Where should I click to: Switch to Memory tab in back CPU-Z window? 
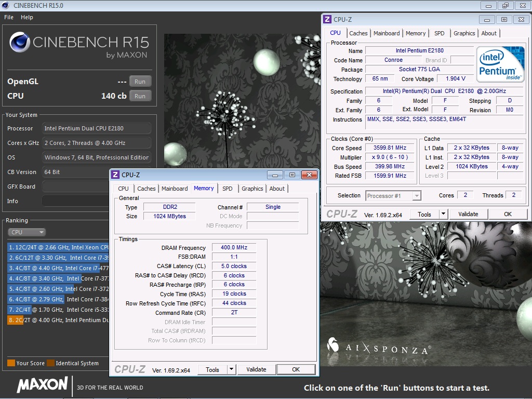pos(415,33)
